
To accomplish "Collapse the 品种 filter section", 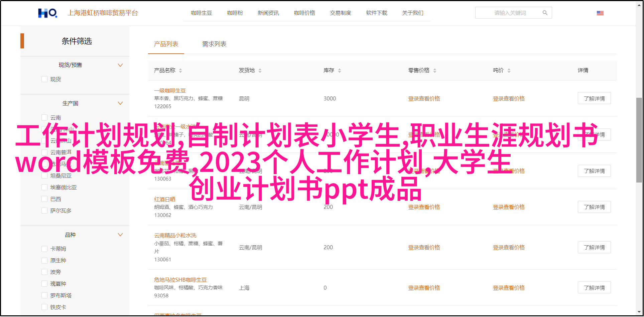I will (120, 235).
